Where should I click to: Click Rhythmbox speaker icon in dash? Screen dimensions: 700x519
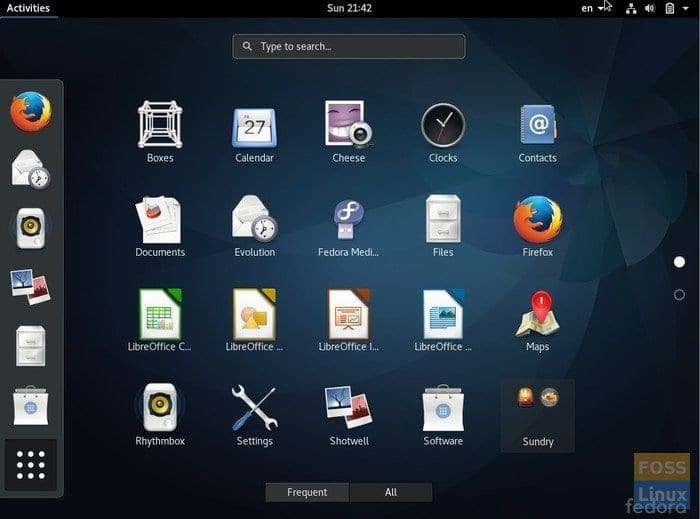pyautogui.click(x=31, y=228)
